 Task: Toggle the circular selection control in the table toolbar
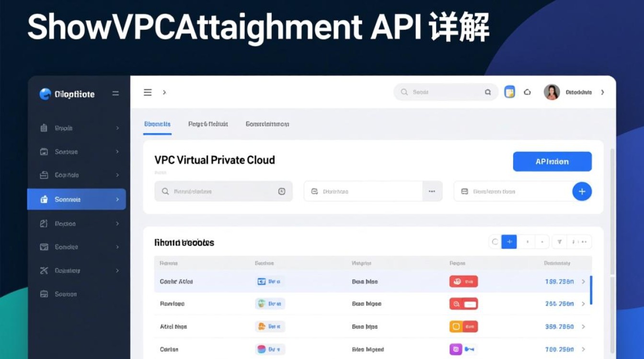pyautogui.click(x=495, y=242)
